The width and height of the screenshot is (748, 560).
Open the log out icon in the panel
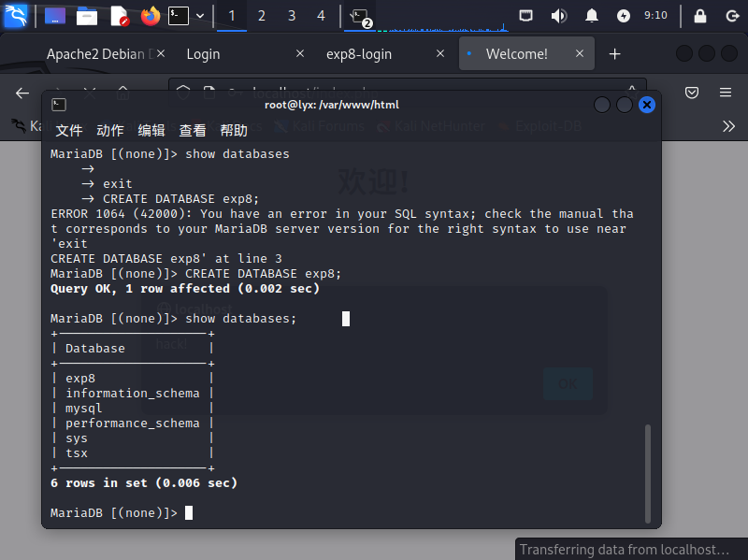732,16
